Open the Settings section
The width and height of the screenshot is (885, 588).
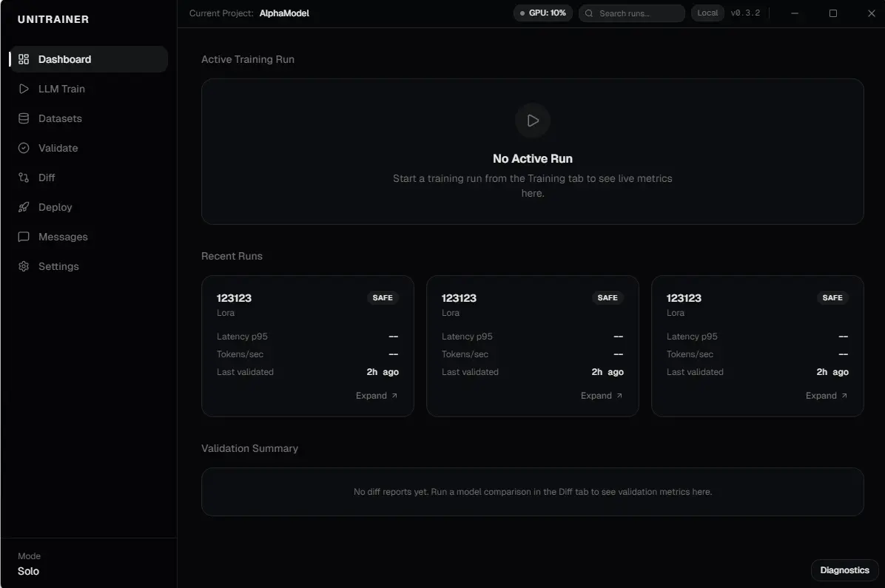[x=89, y=266]
